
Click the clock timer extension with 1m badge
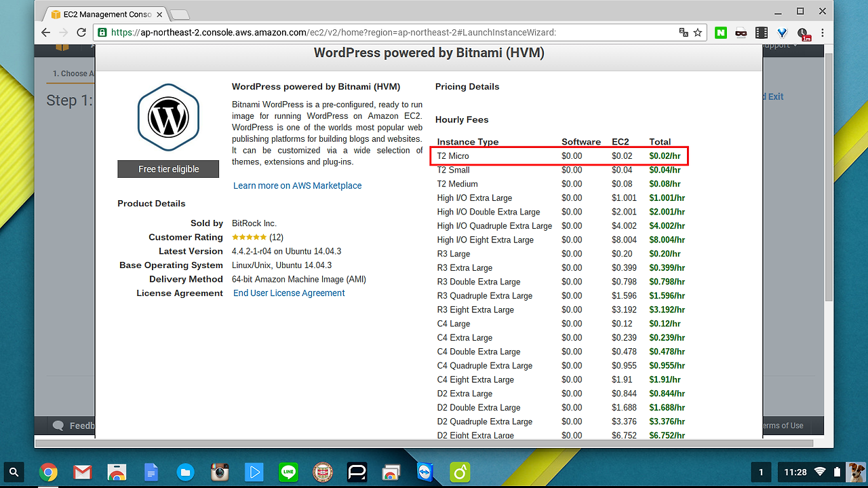tap(803, 33)
